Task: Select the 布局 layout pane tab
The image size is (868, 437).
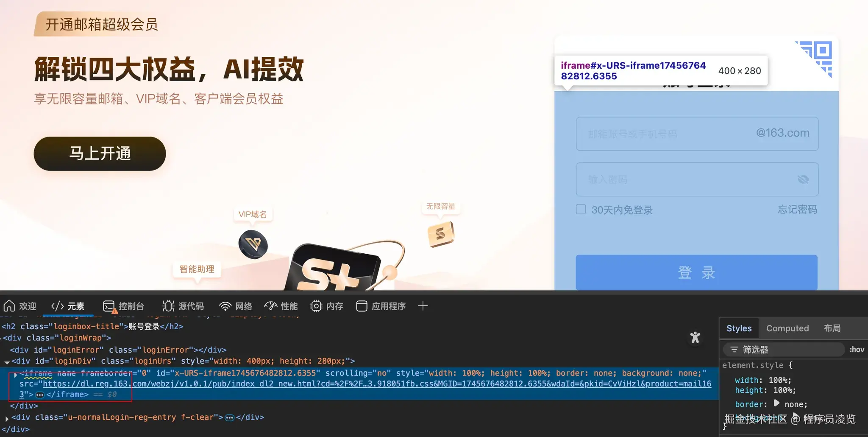Action: [832, 328]
